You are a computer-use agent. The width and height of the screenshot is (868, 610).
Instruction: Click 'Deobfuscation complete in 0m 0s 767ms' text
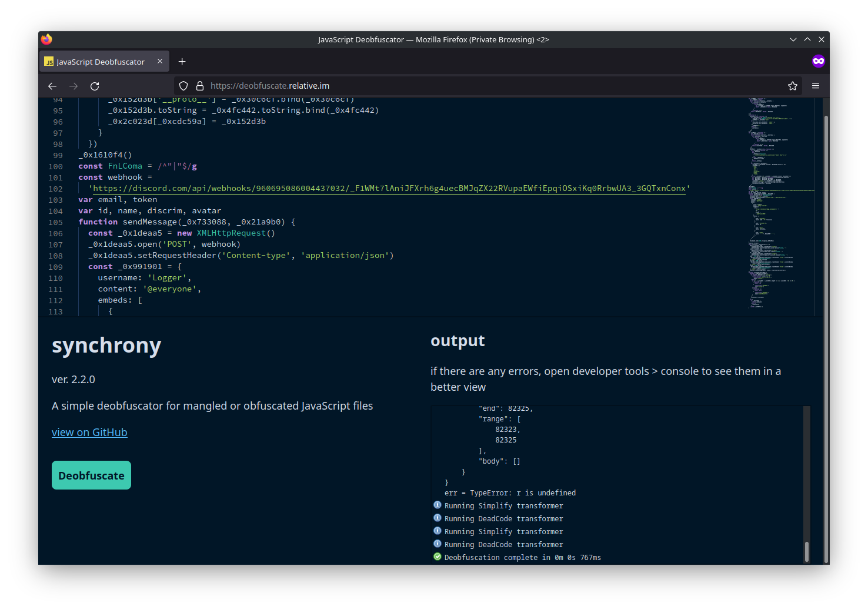click(523, 558)
